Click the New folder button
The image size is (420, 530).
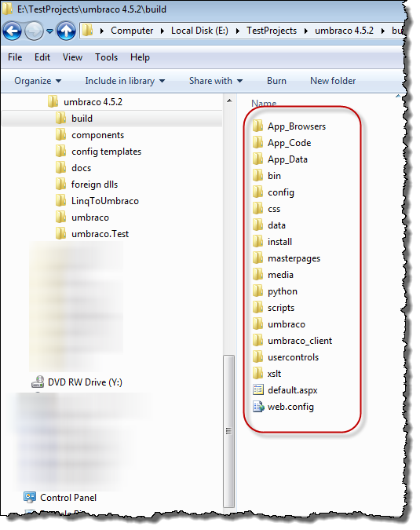coord(333,81)
